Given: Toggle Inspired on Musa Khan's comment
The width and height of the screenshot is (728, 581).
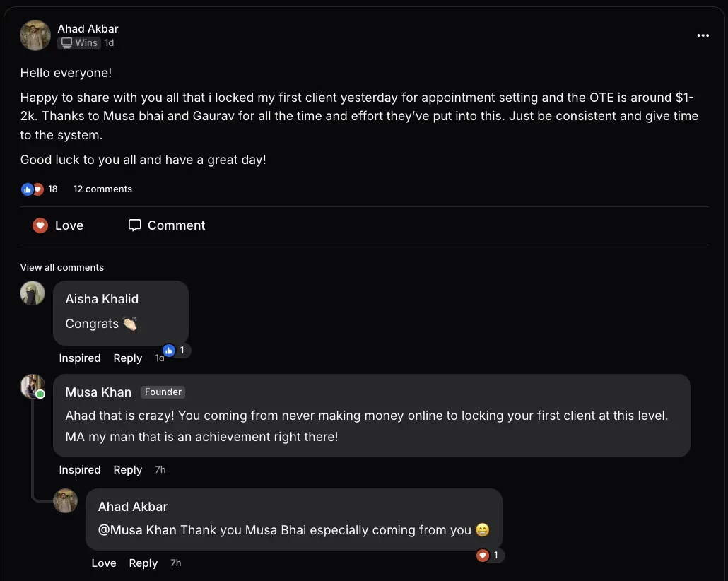Looking at the screenshot, I should tap(80, 470).
